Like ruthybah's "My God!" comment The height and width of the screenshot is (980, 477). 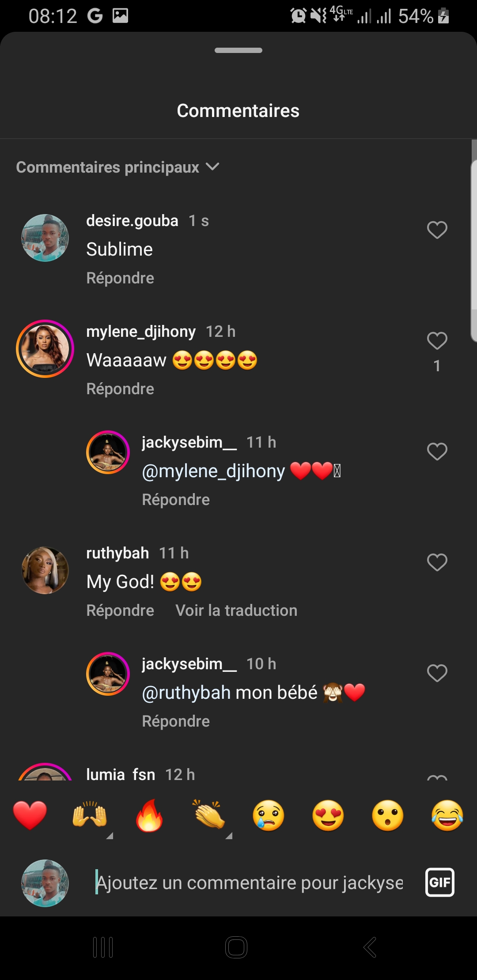pyautogui.click(x=437, y=562)
